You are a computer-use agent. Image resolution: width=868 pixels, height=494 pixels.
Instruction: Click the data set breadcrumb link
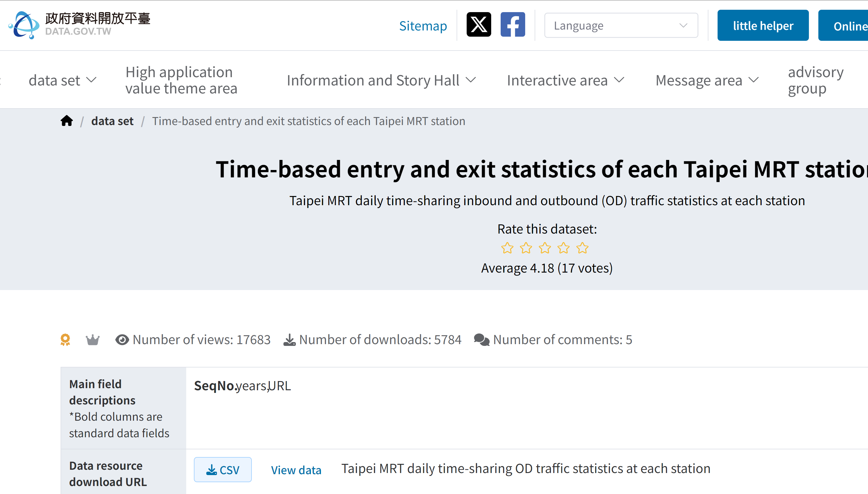coord(112,121)
